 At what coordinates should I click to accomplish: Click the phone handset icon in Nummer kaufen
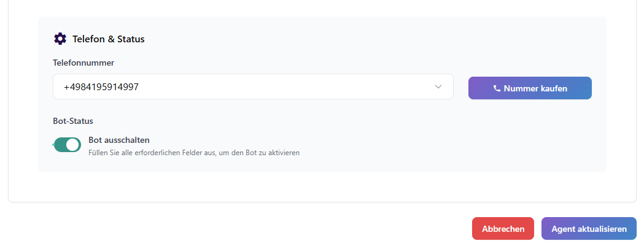[497, 88]
